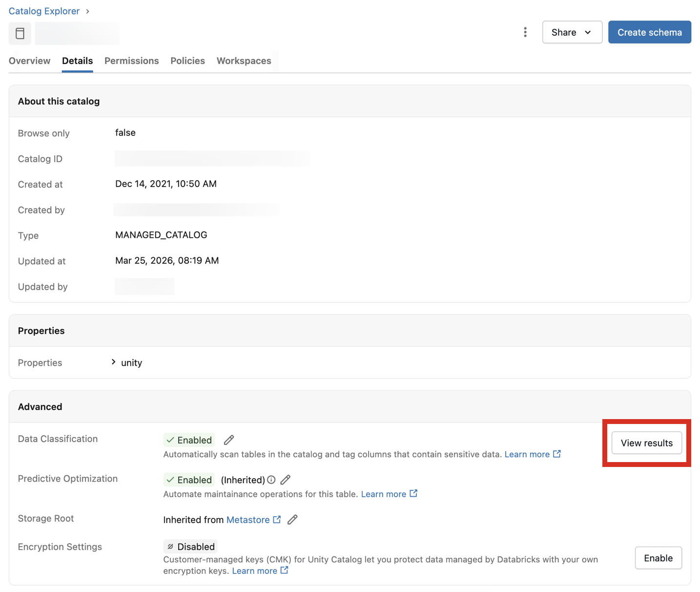Edit the Storage Root with the pencil icon
This screenshot has width=700, height=592.
pos(292,519)
